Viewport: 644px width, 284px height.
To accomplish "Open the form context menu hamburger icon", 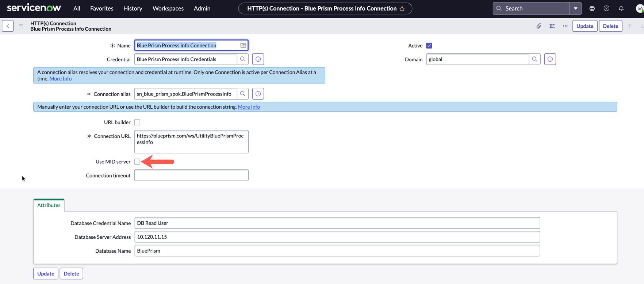I will [21, 26].
